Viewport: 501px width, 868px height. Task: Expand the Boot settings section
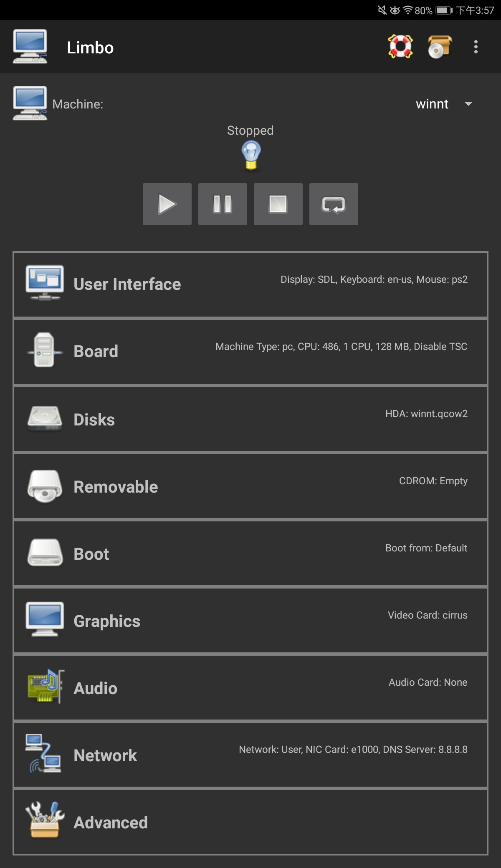pyautogui.click(x=250, y=553)
